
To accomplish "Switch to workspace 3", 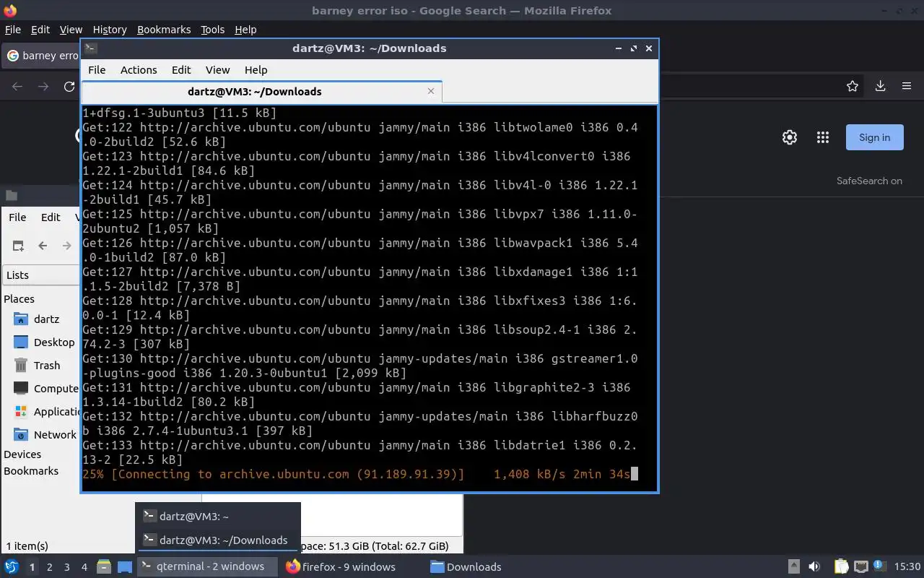I will [x=66, y=567].
